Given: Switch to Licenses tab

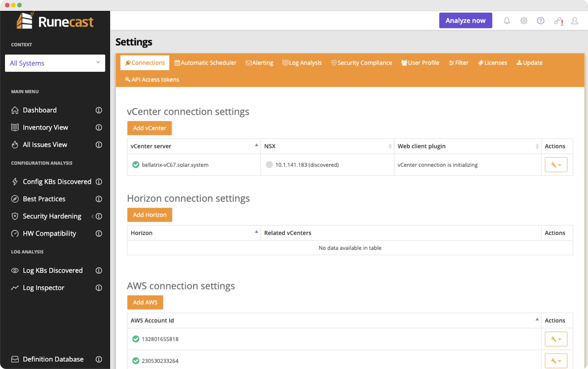Looking at the screenshot, I should 492,63.
